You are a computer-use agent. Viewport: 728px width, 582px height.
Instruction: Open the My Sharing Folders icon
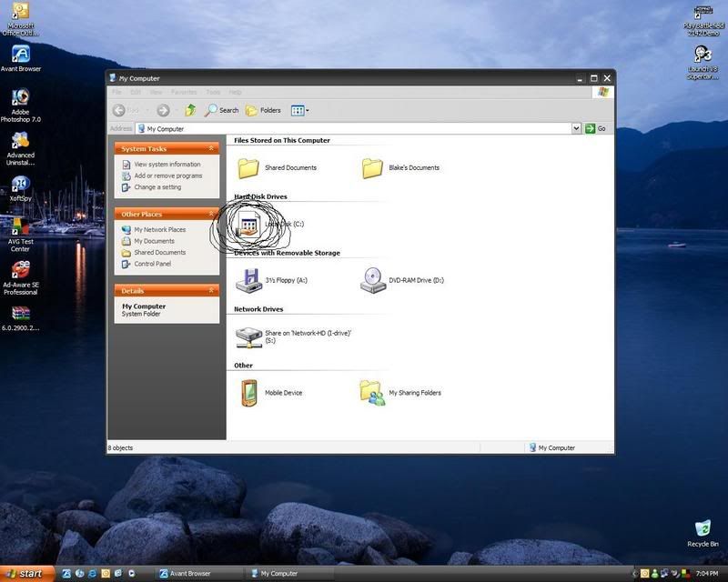372,393
